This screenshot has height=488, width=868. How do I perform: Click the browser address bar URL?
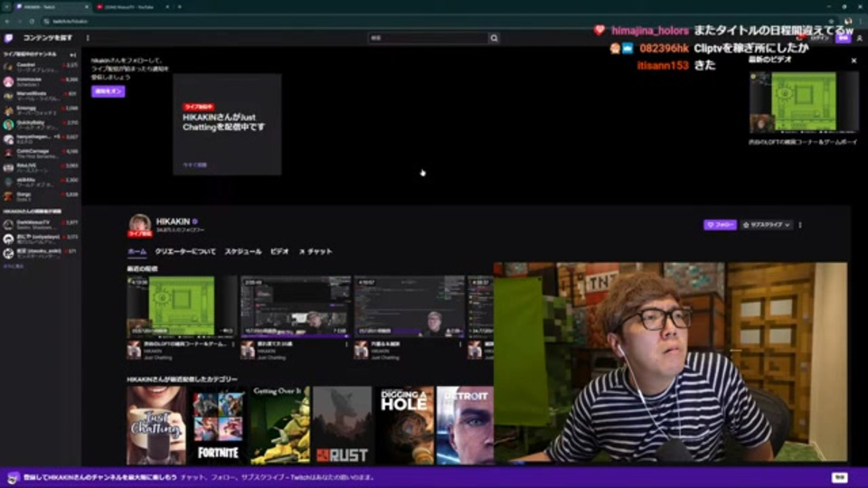[x=71, y=21]
